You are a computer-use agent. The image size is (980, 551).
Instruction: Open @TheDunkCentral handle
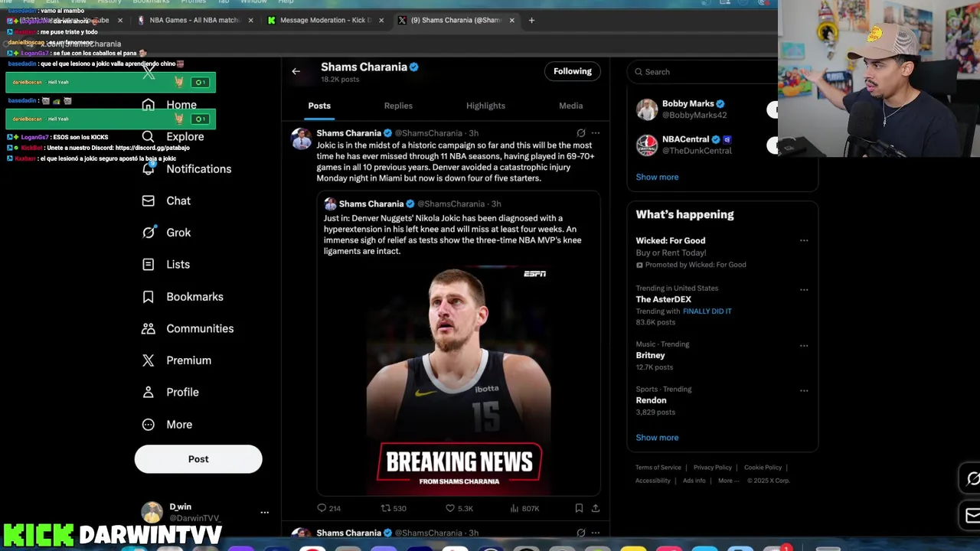pyautogui.click(x=697, y=151)
